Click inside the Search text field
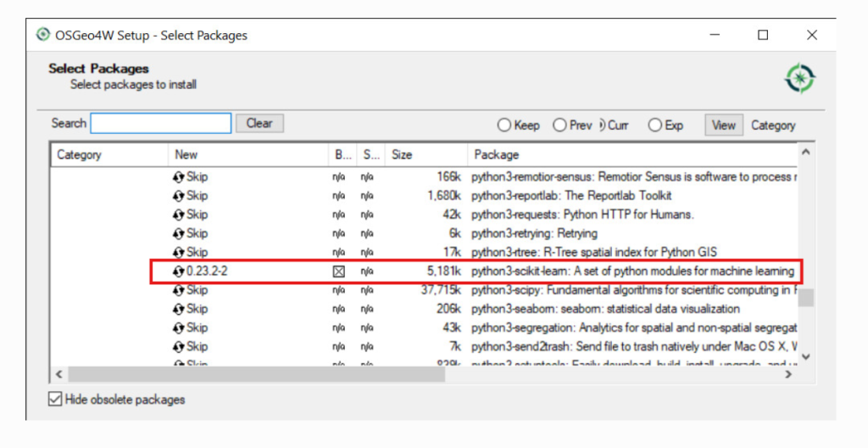The width and height of the screenshot is (868, 448). point(161,124)
